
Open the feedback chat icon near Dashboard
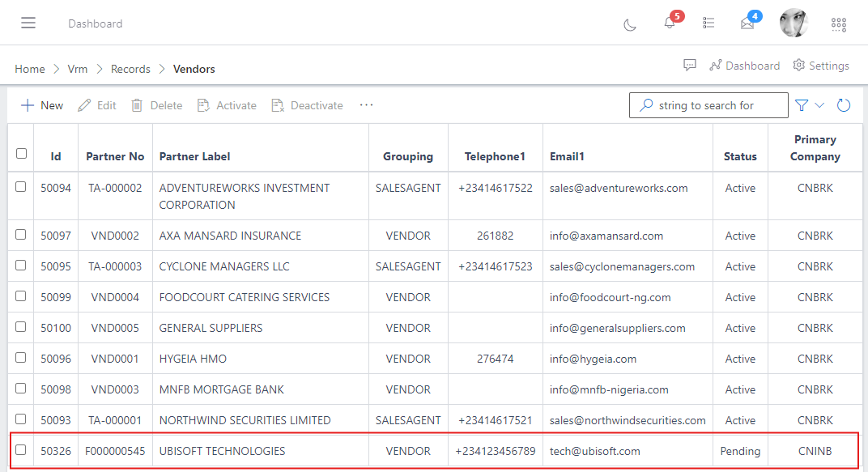pos(689,66)
